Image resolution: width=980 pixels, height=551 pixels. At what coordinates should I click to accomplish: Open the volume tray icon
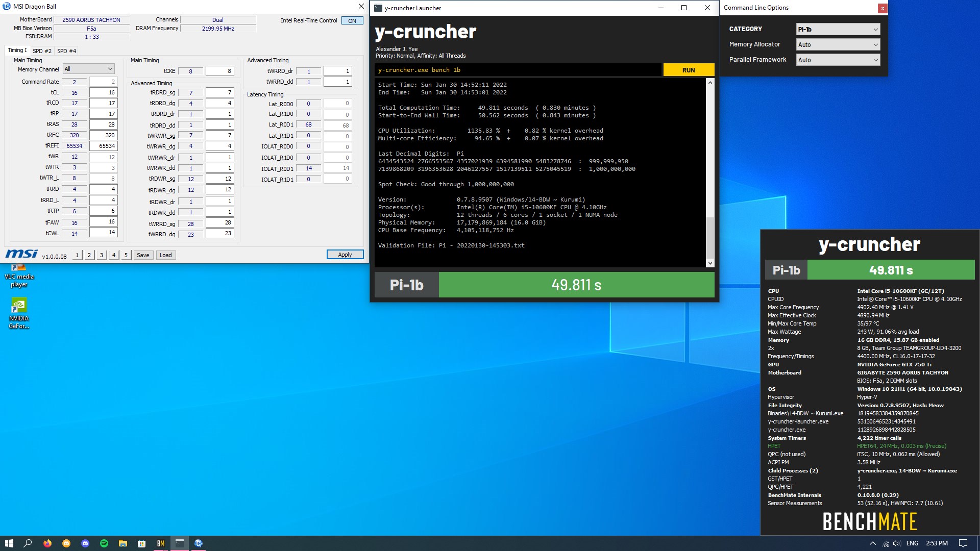[x=897, y=543]
